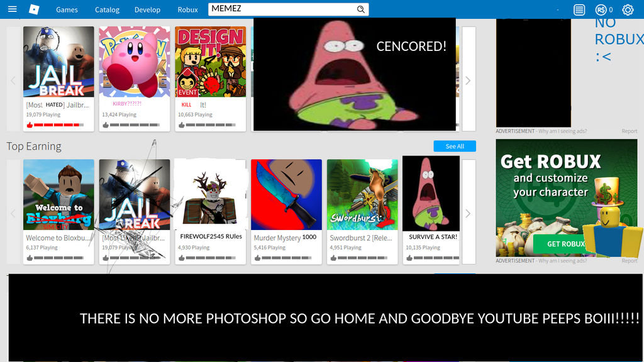644x362 pixels.
Task: Open the Robux menu
Action: tap(187, 9)
